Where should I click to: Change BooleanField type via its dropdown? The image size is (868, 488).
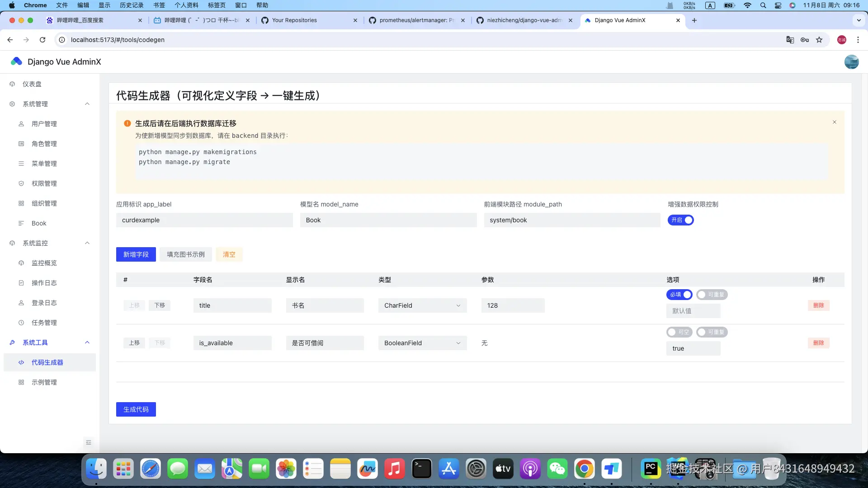422,343
